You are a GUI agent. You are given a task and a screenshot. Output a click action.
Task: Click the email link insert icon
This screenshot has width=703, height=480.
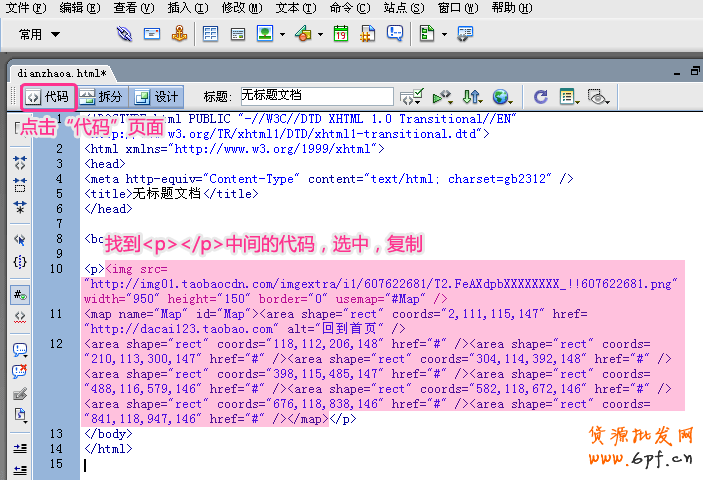pyautogui.click(x=152, y=34)
